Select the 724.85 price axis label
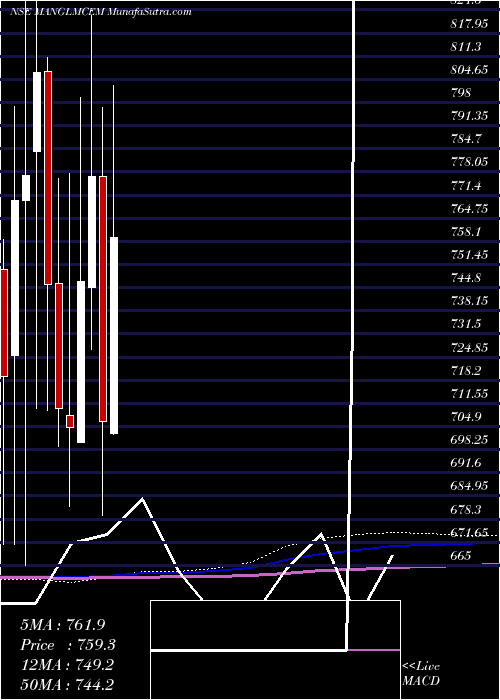The height and width of the screenshot is (700, 500). click(469, 348)
